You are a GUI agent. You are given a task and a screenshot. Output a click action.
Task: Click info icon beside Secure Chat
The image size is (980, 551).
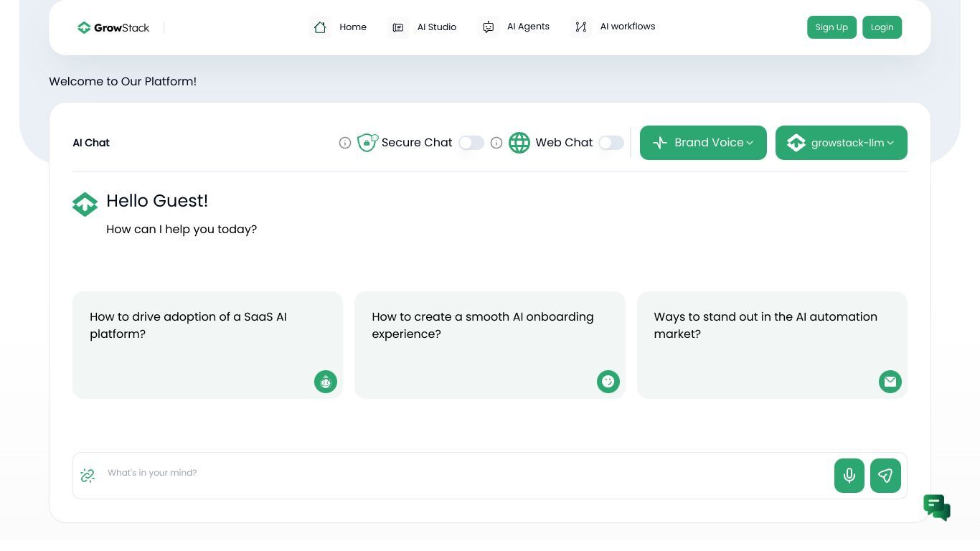pyautogui.click(x=345, y=143)
